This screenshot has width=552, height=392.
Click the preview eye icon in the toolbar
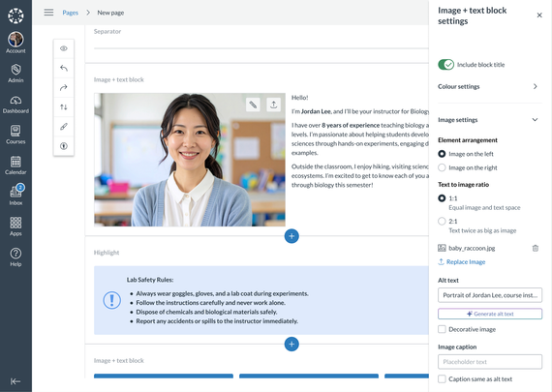(x=64, y=48)
